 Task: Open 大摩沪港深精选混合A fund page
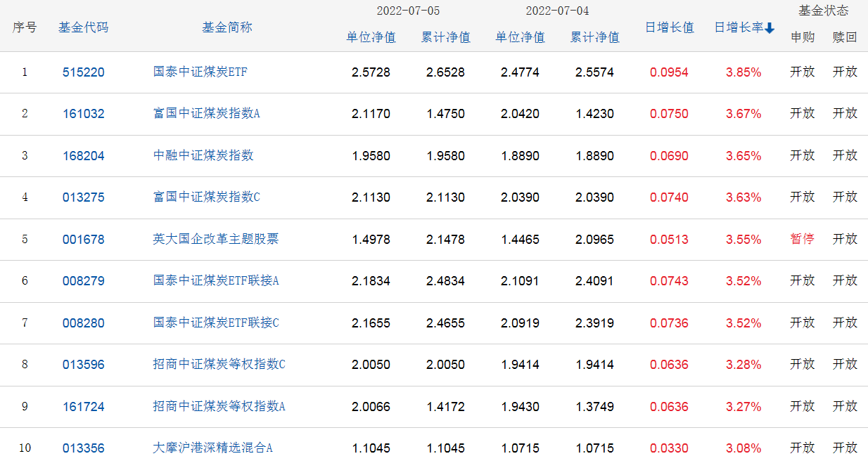pyautogui.click(x=213, y=448)
